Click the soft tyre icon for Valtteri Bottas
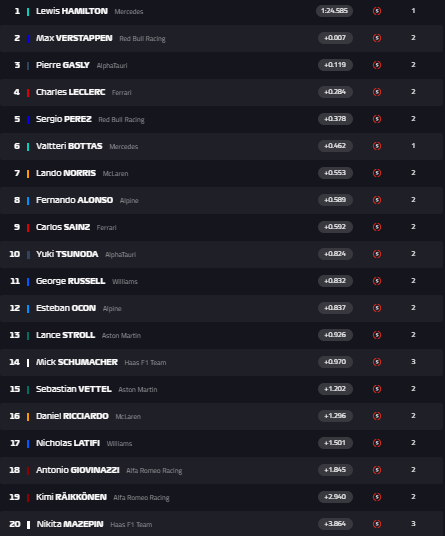 (377, 146)
